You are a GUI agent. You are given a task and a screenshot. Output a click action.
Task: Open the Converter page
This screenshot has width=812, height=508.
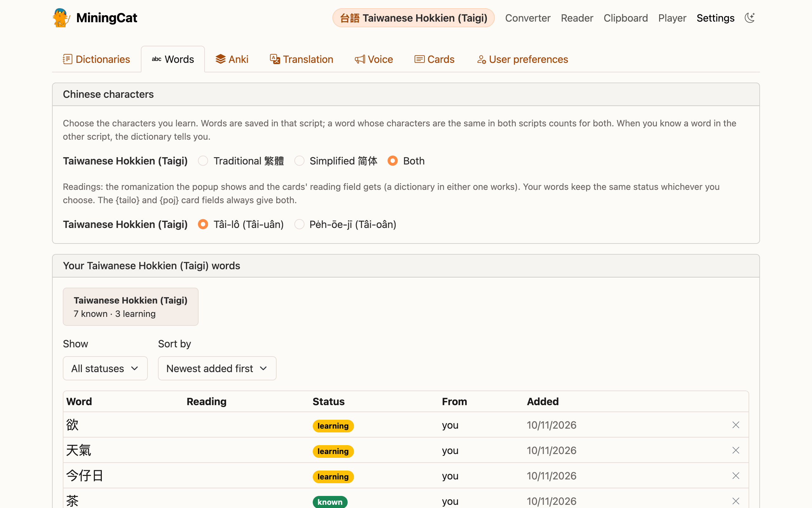tap(528, 18)
